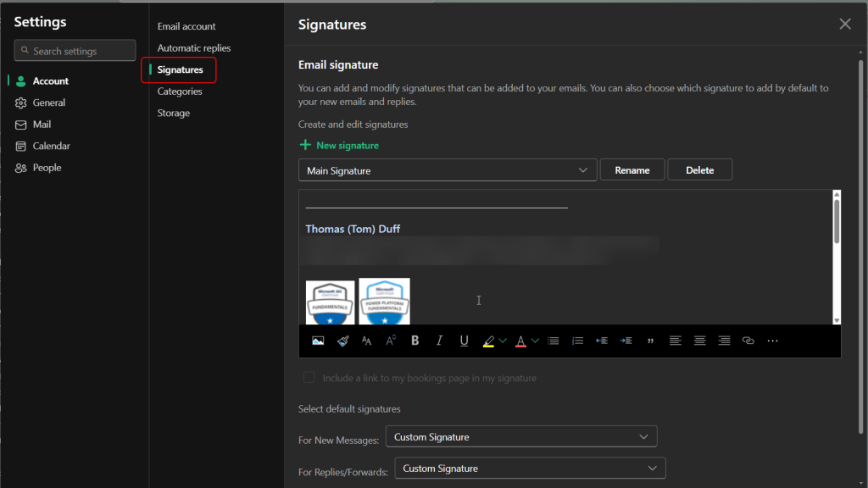Open more formatting options ellipsis
The width and height of the screenshot is (868, 488).
(772, 341)
